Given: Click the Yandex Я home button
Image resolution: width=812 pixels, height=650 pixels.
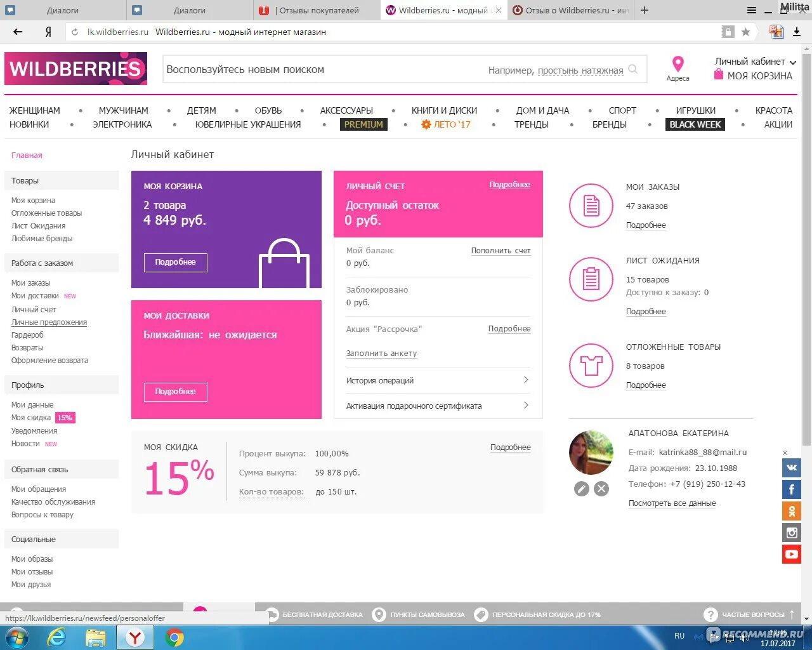Looking at the screenshot, I should 48,32.
